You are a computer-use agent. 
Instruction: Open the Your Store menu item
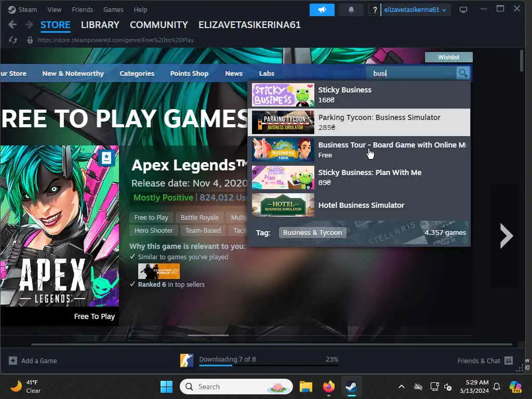tap(13, 73)
